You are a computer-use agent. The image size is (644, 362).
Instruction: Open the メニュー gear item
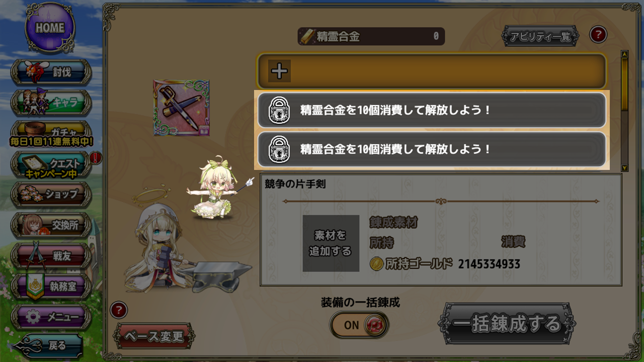[x=52, y=317]
